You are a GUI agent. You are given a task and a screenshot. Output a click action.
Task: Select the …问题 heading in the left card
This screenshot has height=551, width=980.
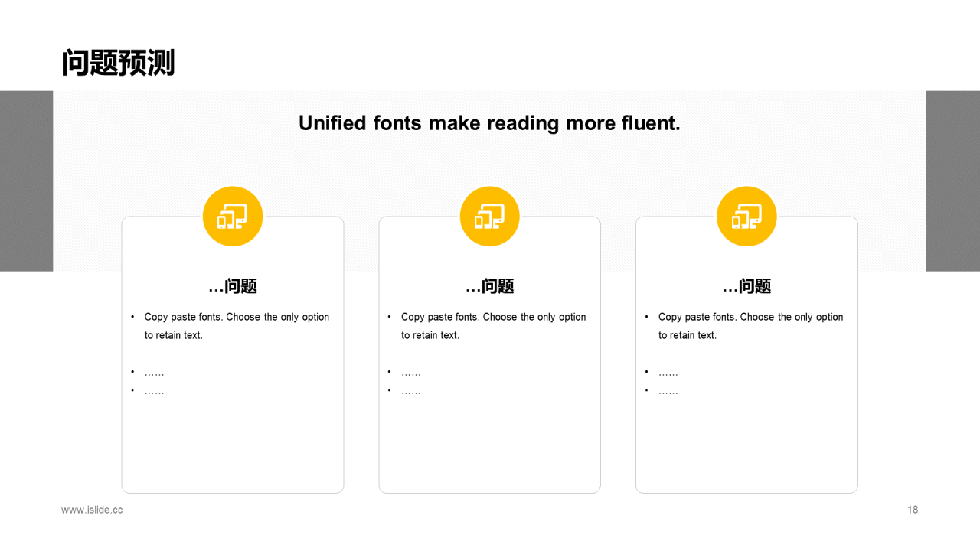(233, 286)
